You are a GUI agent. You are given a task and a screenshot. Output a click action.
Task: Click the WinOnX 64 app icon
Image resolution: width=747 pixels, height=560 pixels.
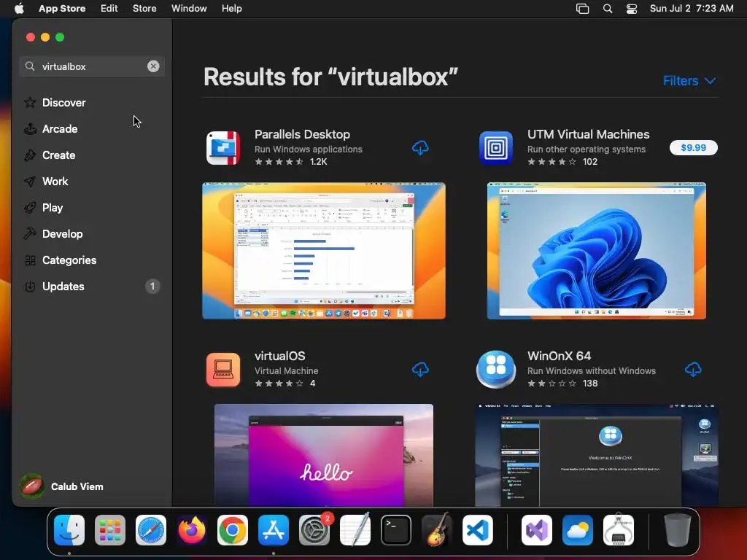496,370
